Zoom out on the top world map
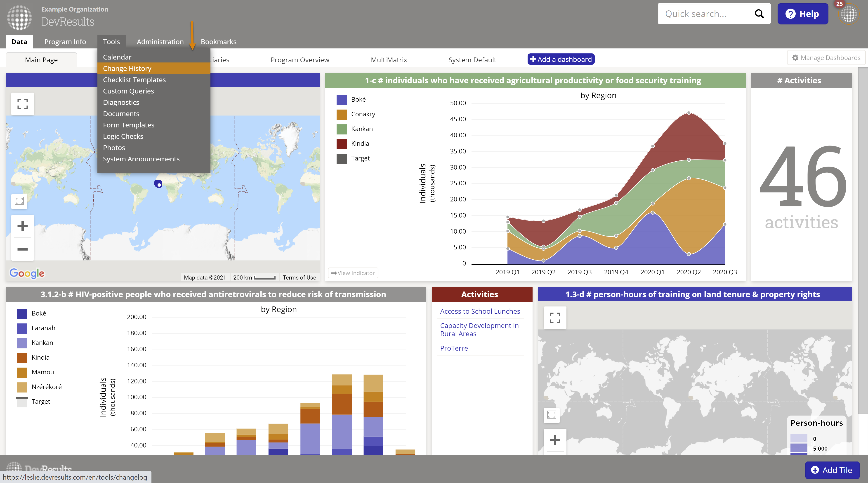 click(23, 249)
